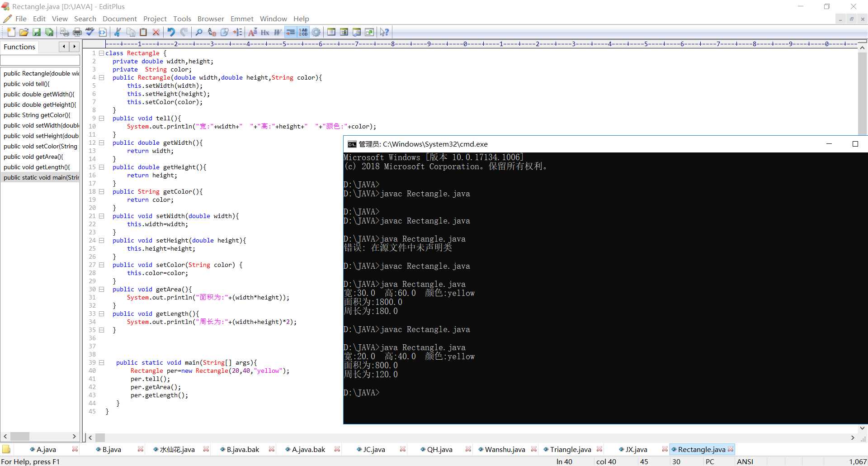Click the Go to Line icon
Viewport: 868px width, 466px height.
click(x=237, y=32)
